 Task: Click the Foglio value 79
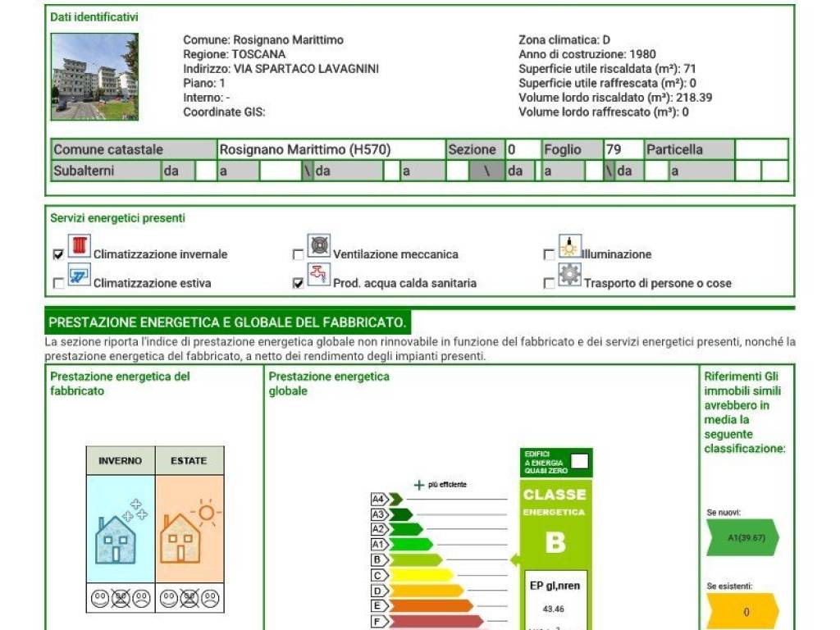click(623, 149)
